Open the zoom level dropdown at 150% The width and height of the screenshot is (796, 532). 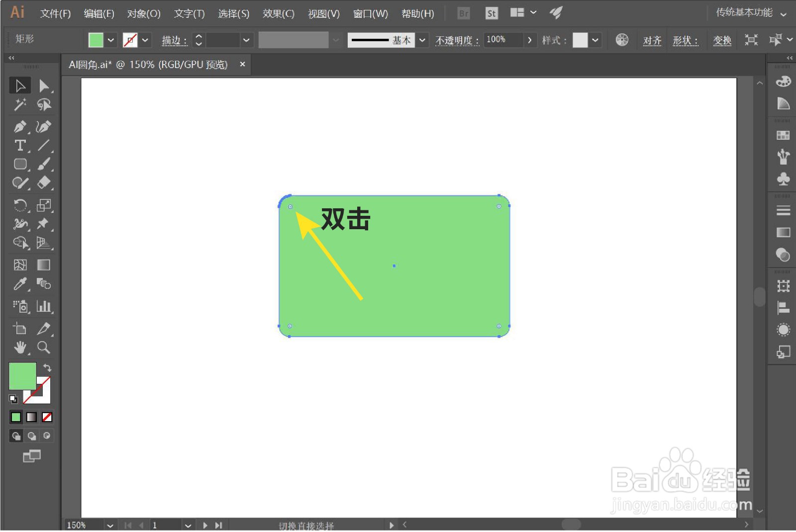point(110,525)
